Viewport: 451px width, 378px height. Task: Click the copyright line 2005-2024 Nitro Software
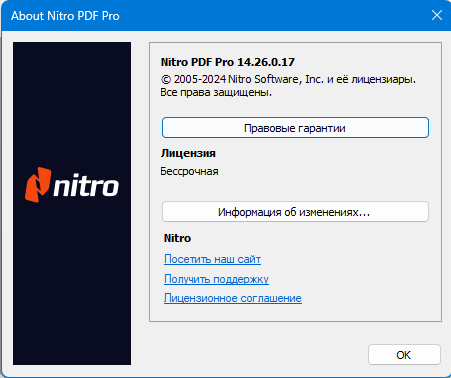click(288, 79)
